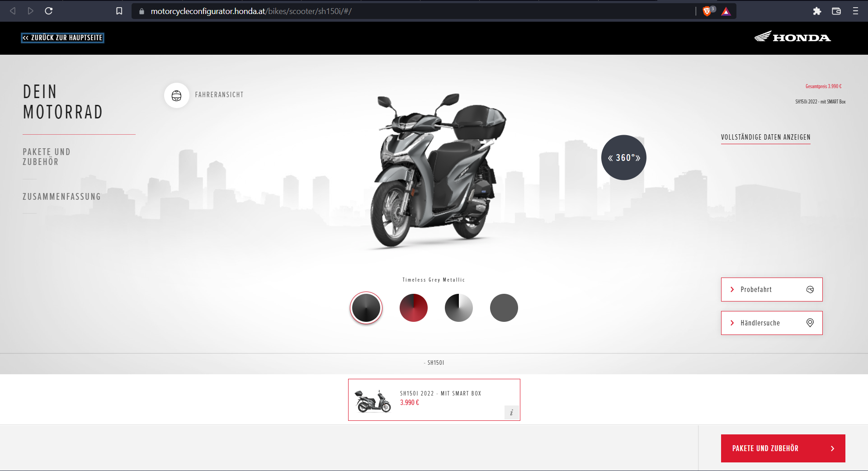Open the browser hamburger menu
Viewport: 868px width, 471px height.
(x=855, y=11)
